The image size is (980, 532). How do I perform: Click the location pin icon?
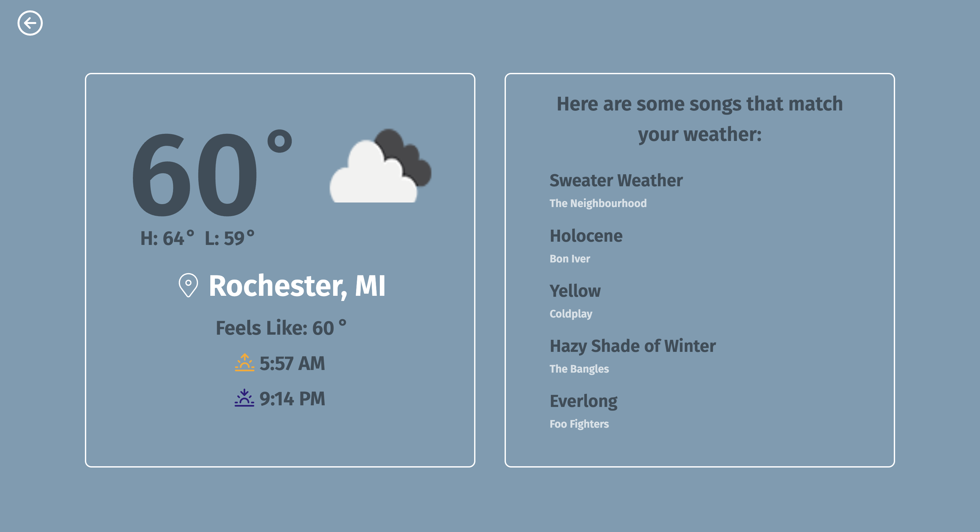(x=188, y=285)
